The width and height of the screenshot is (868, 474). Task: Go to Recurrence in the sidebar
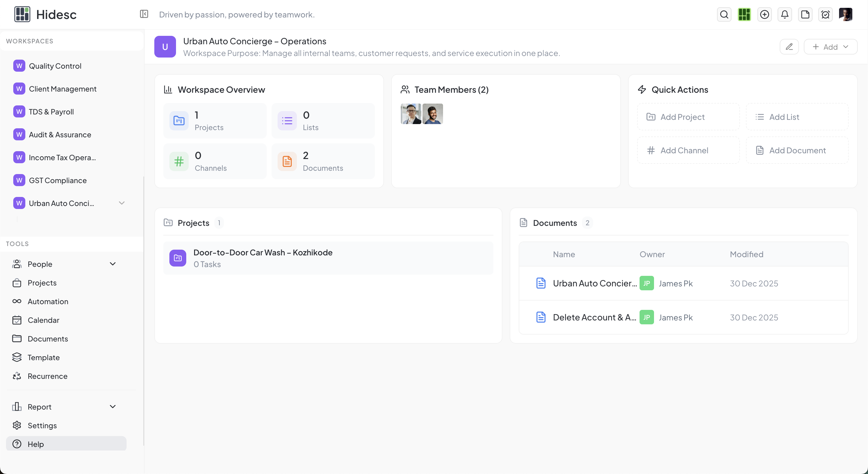(x=48, y=376)
